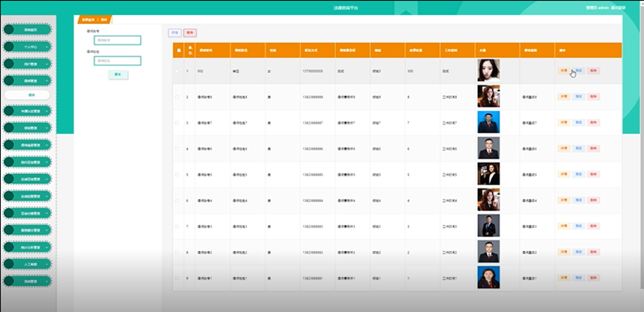Click red delete button in row 律师账号1

click(x=593, y=278)
